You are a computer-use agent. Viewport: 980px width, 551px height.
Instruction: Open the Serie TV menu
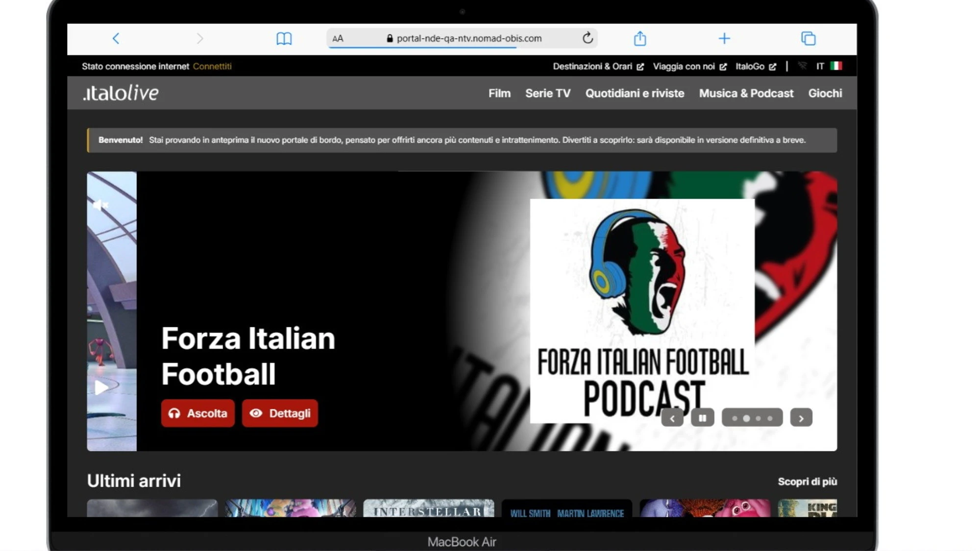click(x=548, y=93)
